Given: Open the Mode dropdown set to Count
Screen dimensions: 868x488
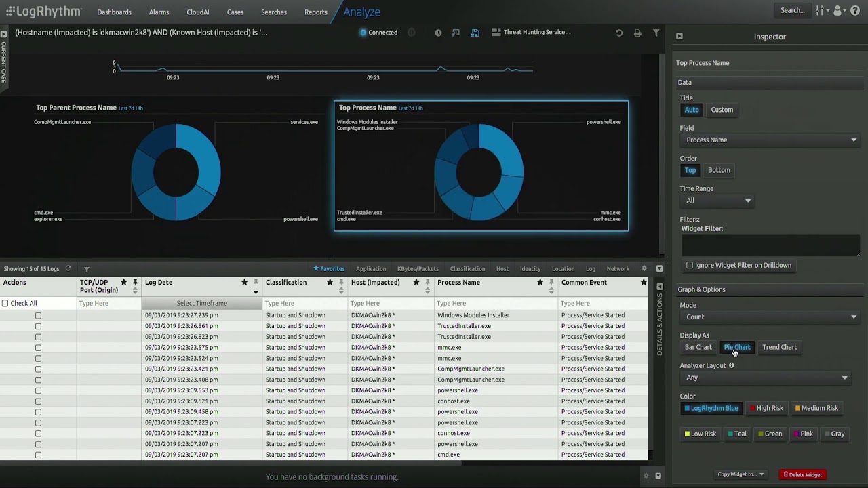Looking at the screenshot, I should coord(770,317).
